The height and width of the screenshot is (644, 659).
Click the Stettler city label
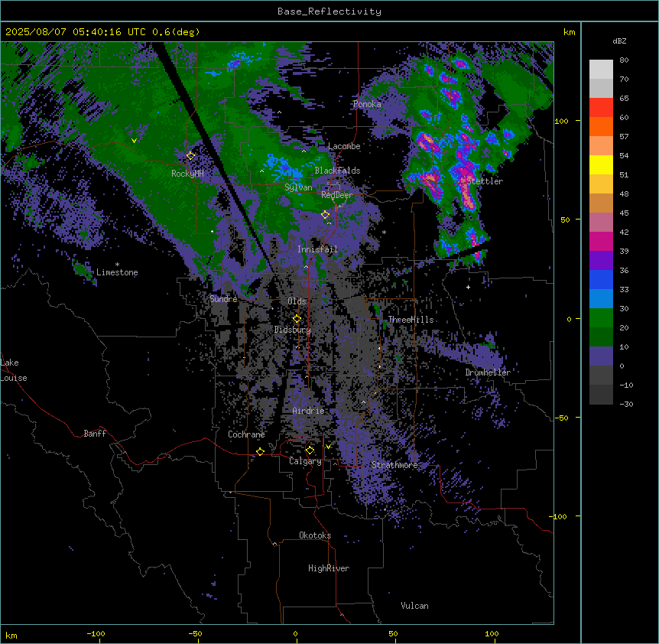coord(485,181)
